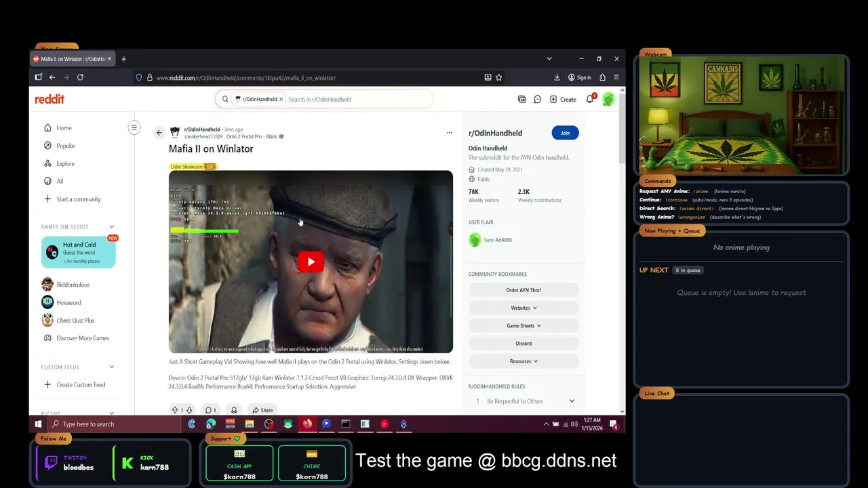This screenshot has width=868, height=488.
Task: Collapse the left navigation with hamburger button
Action: tap(134, 127)
